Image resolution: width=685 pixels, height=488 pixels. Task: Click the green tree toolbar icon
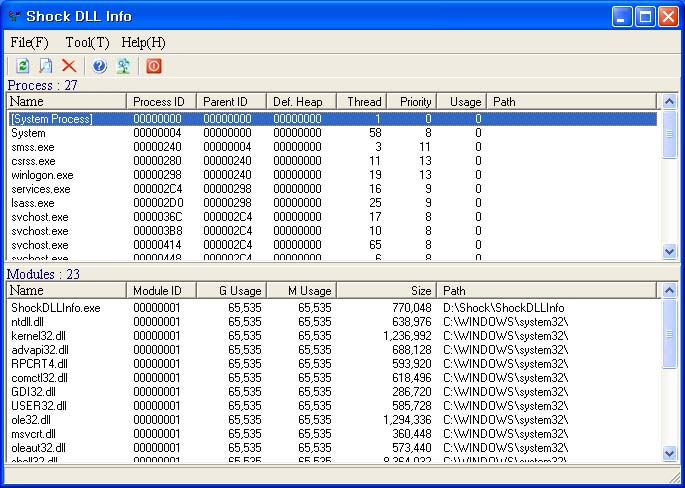click(123, 66)
